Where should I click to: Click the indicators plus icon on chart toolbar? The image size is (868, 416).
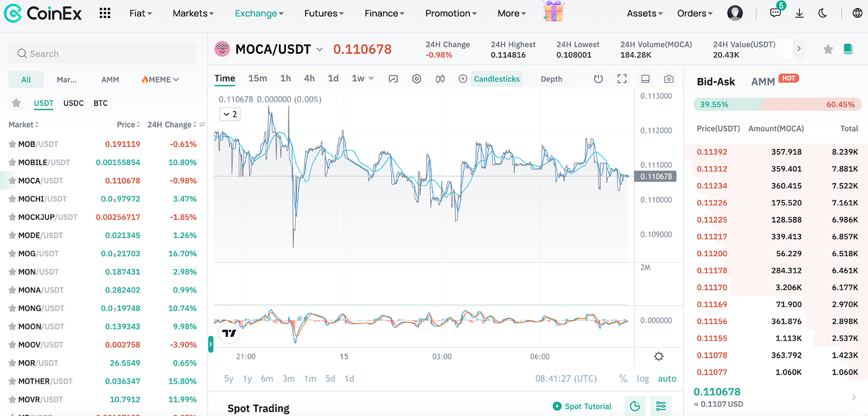pyautogui.click(x=463, y=79)
